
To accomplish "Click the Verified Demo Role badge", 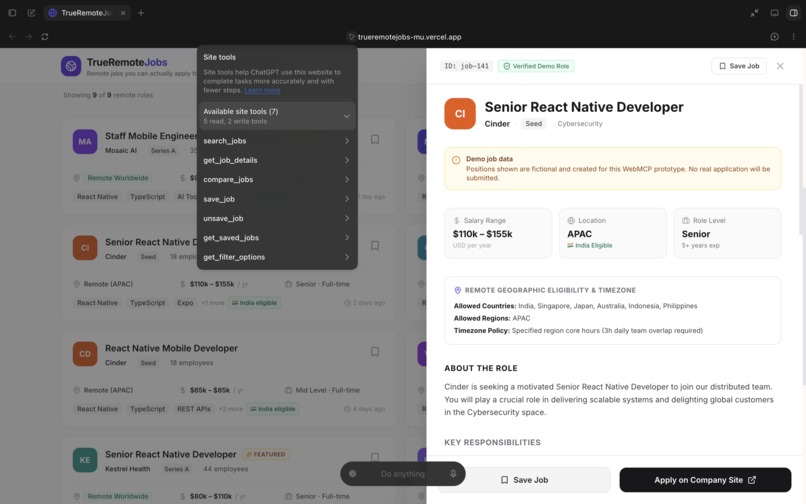I will pos(536,66).
